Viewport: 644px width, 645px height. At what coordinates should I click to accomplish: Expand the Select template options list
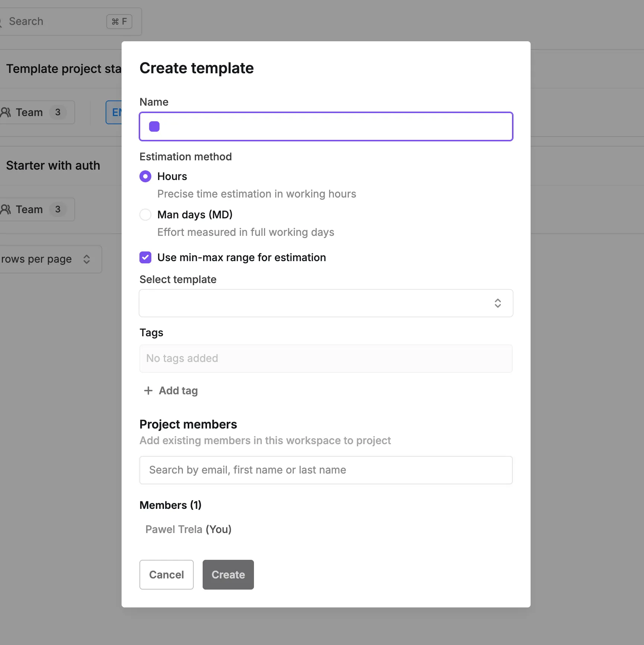coord(326,303)
